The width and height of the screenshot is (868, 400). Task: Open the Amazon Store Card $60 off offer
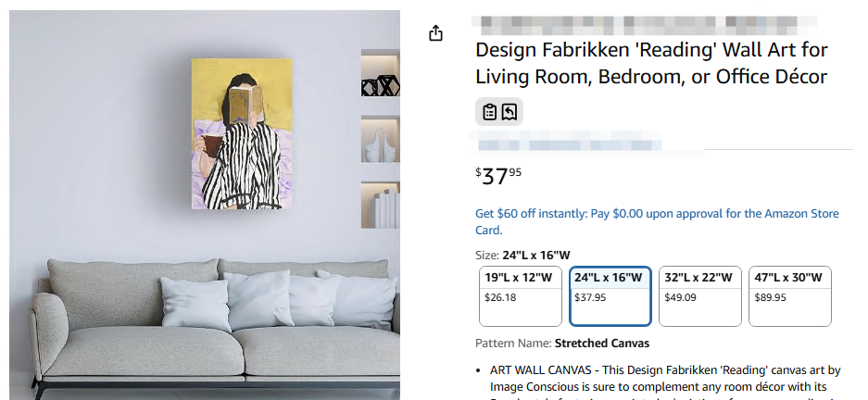(657, 221)
